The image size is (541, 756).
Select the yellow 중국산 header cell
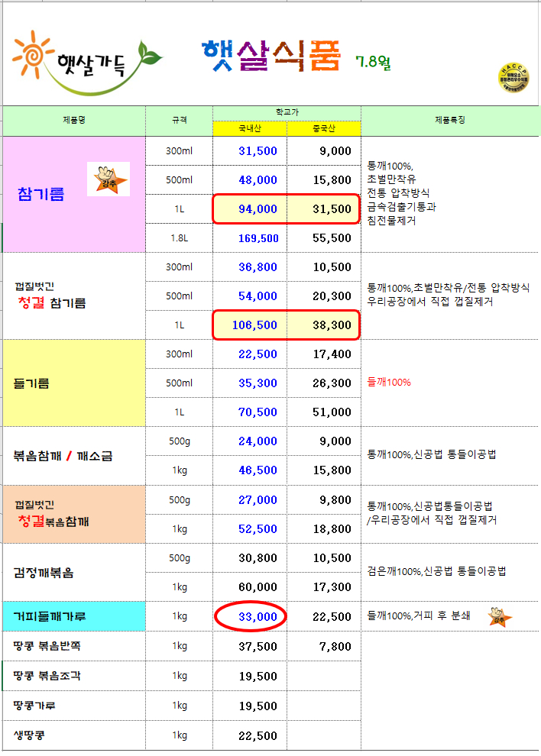click(x=324, y=129)
